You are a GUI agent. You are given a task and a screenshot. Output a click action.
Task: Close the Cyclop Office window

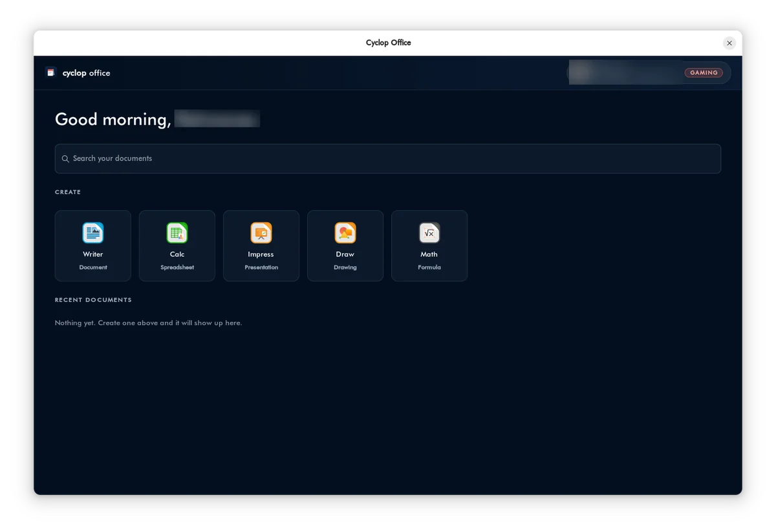click(729, 43)
